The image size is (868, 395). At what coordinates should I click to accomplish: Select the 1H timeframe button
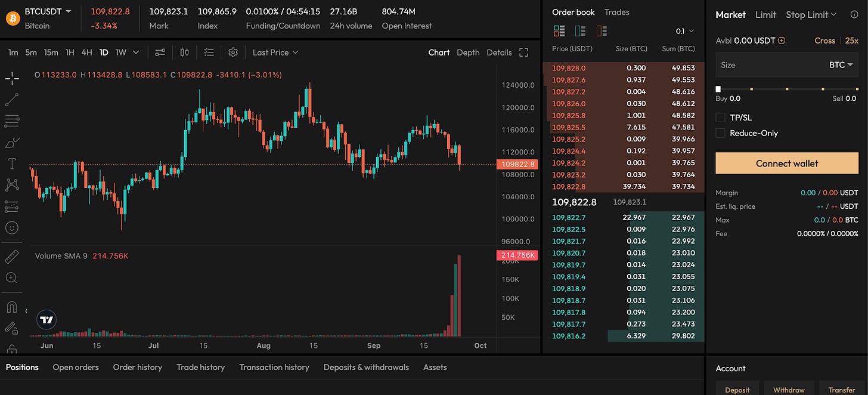coord(70,53)
